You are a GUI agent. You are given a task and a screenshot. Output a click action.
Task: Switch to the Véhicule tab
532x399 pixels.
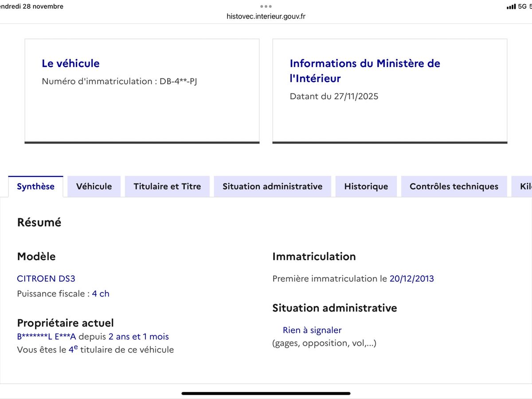coord(94,186)
